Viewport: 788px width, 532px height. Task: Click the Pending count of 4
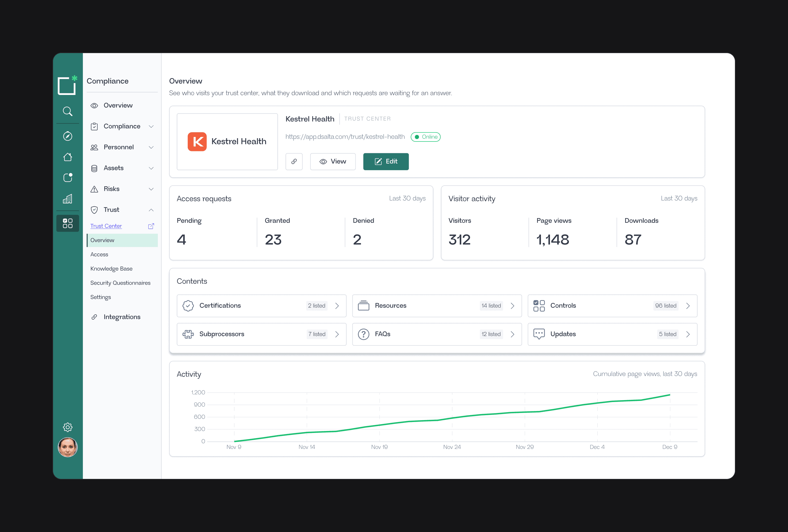[181, 240]
